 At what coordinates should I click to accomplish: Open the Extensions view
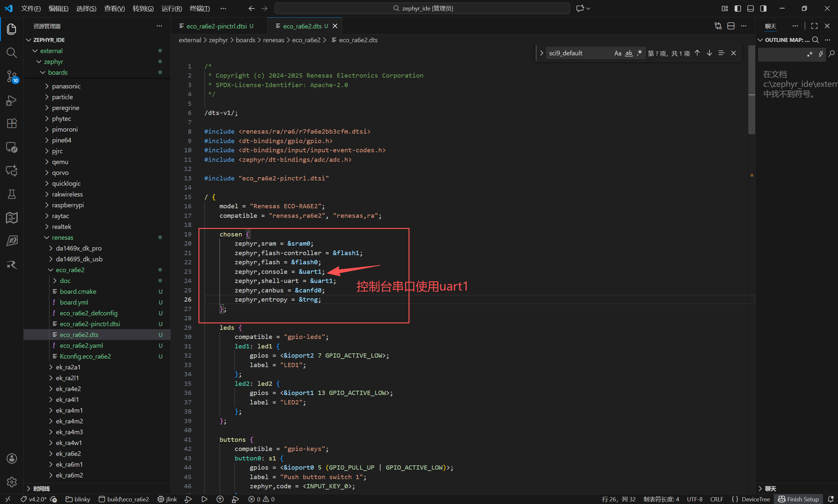pyautogui.click(x=11, y=123)
